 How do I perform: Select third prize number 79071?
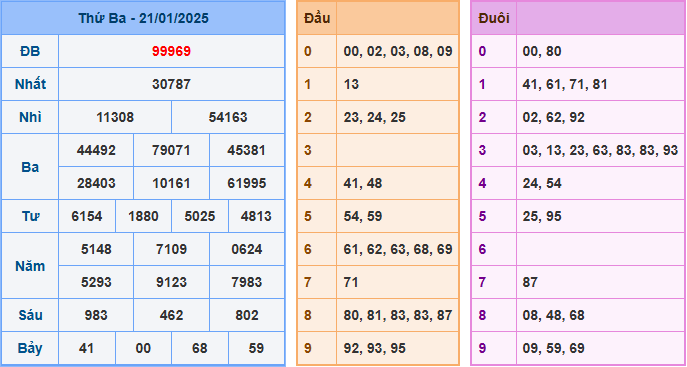[x=171, y=150]
